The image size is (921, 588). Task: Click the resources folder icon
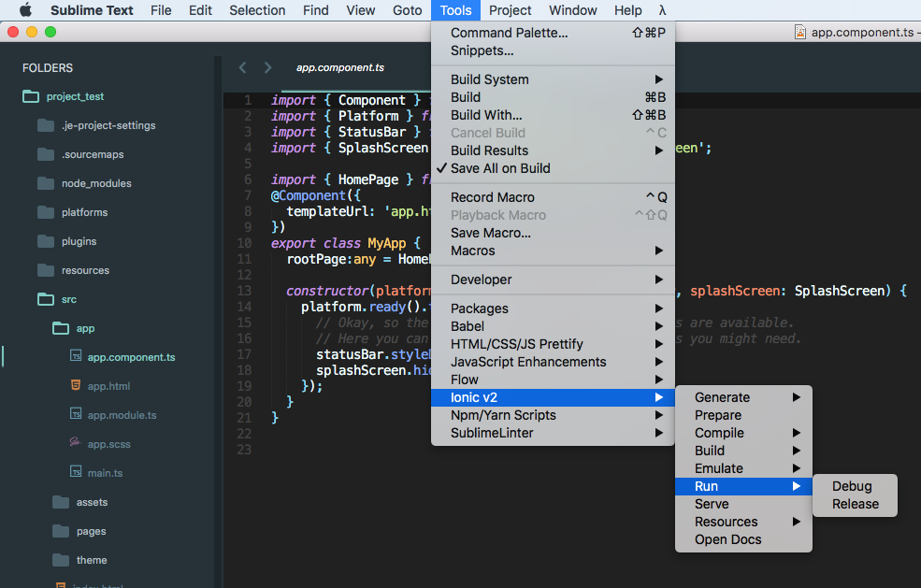pos(45,270)
